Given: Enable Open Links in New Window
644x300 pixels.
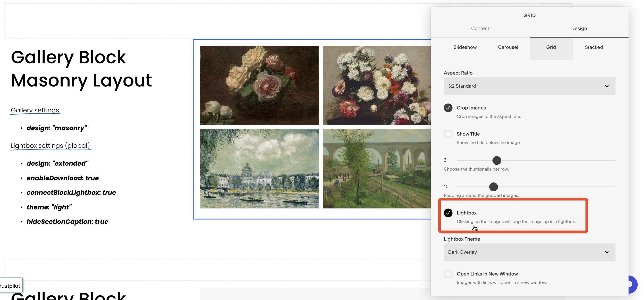Looking at the screenshot, I should pos(448,274).
